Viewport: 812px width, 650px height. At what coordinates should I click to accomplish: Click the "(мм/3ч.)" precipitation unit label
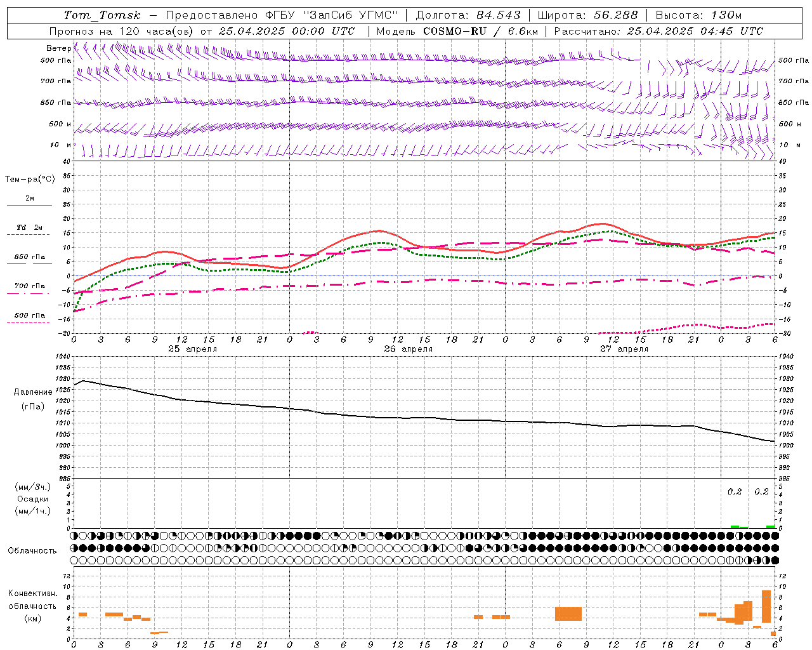tap(33, 487)
